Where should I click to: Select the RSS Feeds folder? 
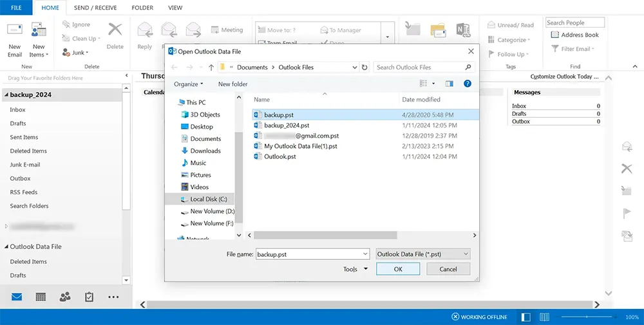[x=24, y=192]
